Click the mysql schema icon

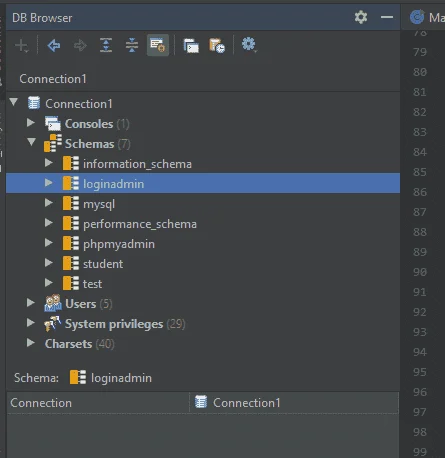click(71, 203)
